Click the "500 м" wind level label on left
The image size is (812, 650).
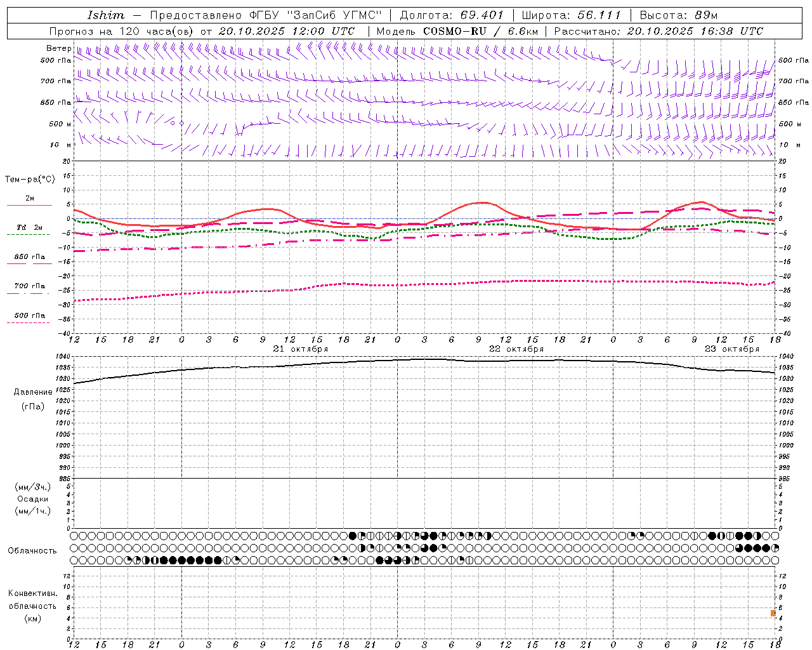click(x=60, y=124)
